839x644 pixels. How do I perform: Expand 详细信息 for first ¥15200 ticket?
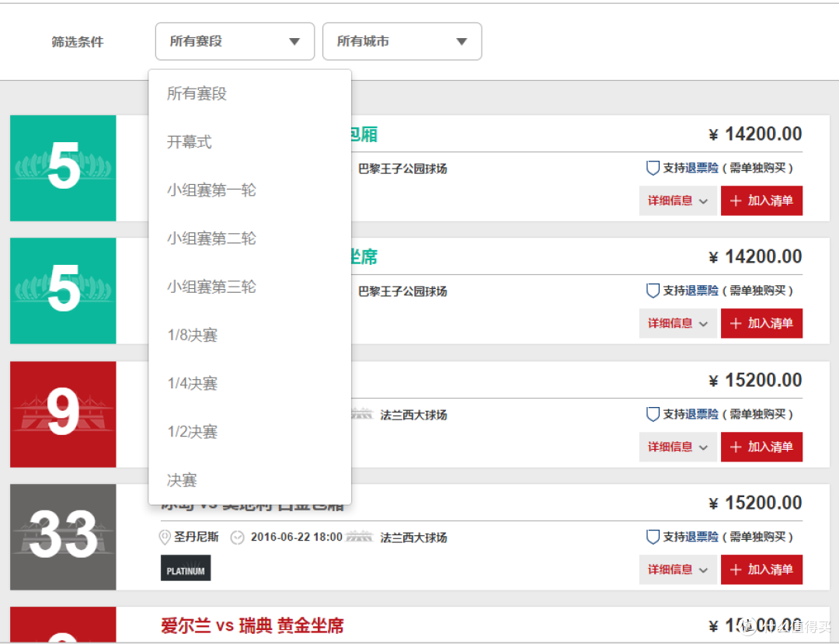pos(678,447)
